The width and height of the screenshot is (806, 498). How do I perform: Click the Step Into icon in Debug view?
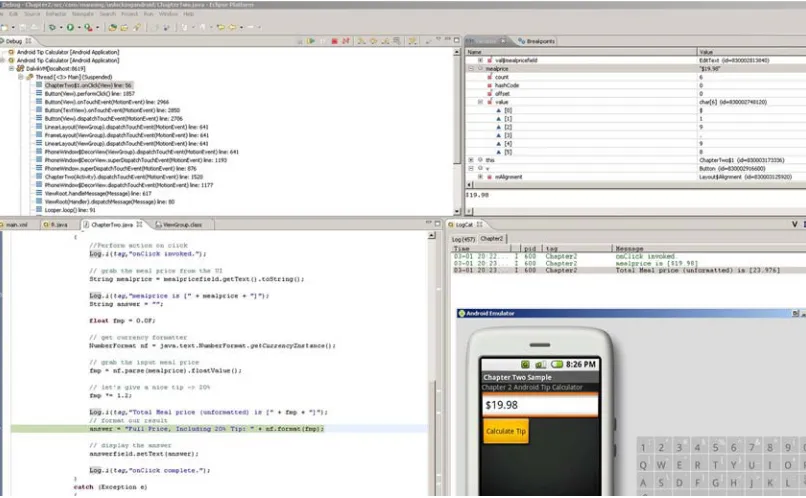coord(361,41)
